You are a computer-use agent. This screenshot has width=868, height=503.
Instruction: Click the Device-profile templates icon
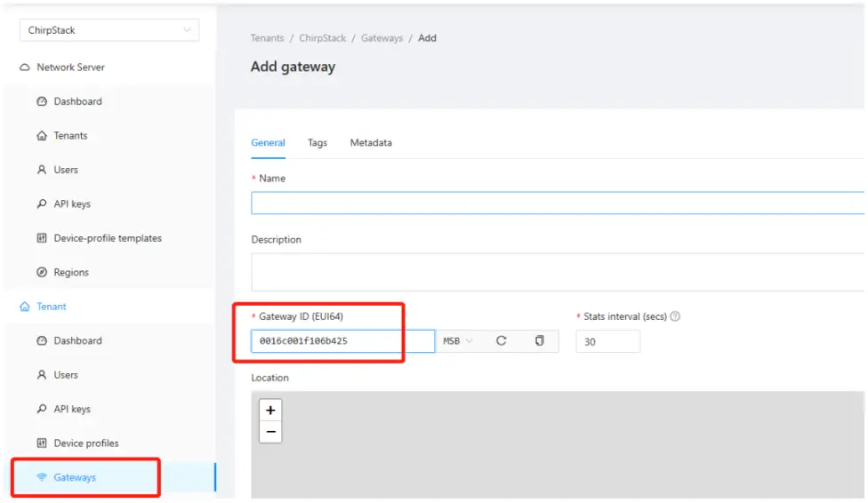[x=42, y=238]
